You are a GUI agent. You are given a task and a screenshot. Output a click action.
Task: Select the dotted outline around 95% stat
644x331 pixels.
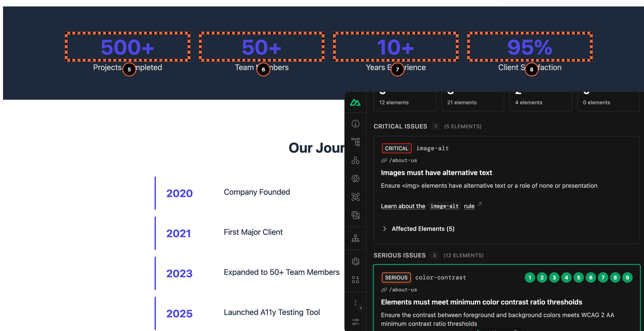[x=530, y=47]
